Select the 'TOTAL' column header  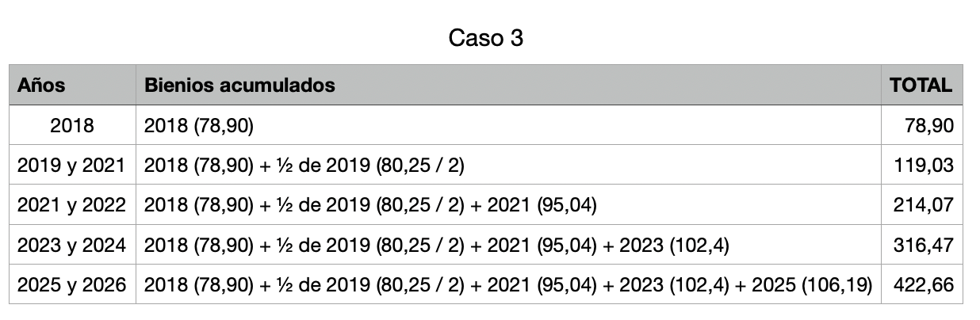pyautogui.click(x=921, y=86)
